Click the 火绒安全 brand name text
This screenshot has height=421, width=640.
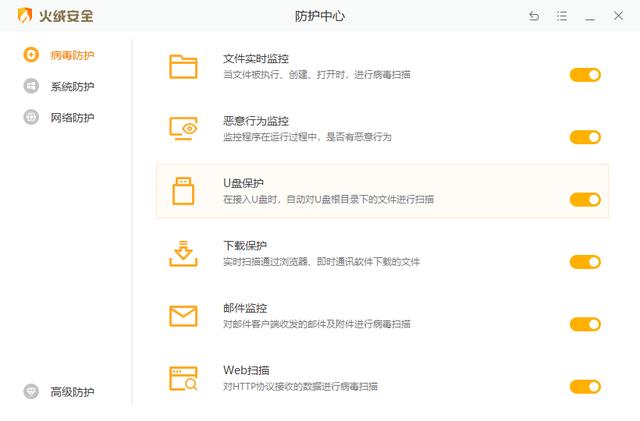click(x=66, y=16)
